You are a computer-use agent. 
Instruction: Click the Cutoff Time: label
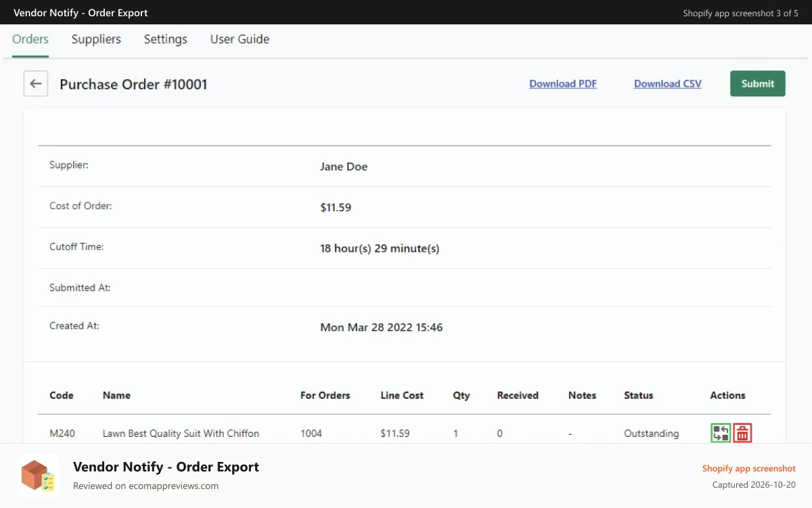(76, 247)
